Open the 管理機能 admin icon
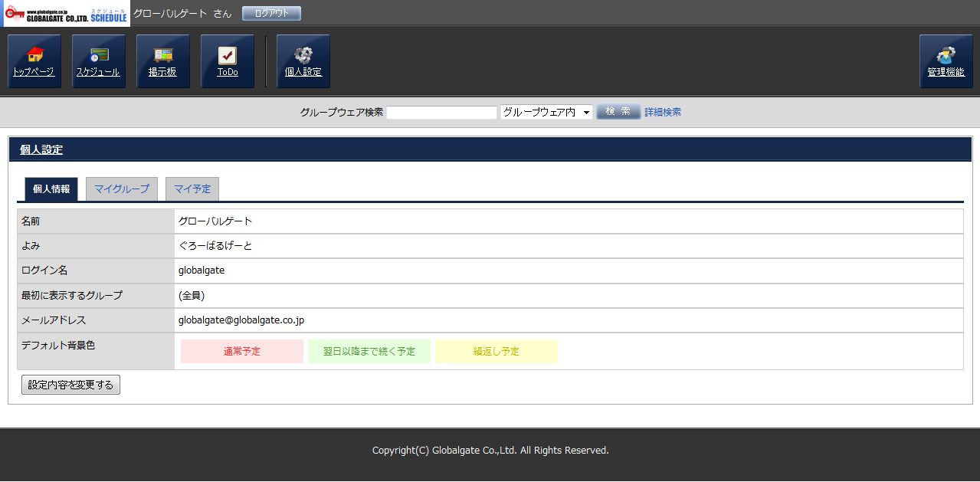Viewport: 980px width, 482px height. [946, 56]
